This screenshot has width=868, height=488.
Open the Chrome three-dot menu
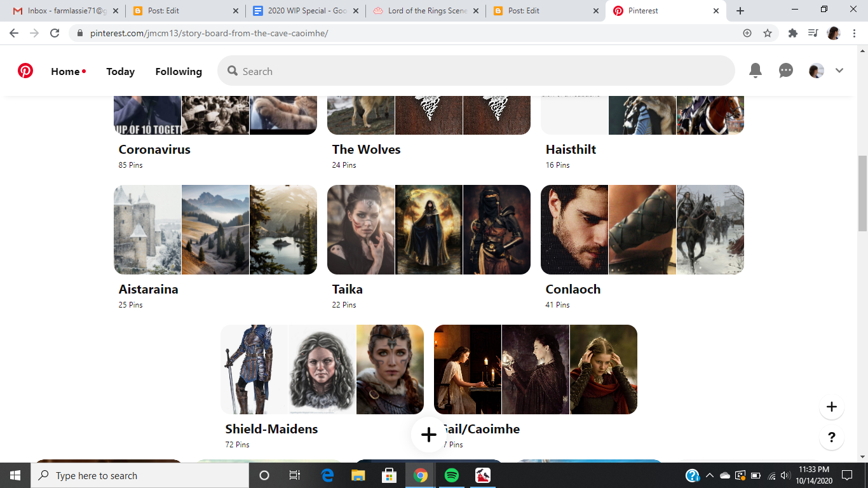[854, 33]
